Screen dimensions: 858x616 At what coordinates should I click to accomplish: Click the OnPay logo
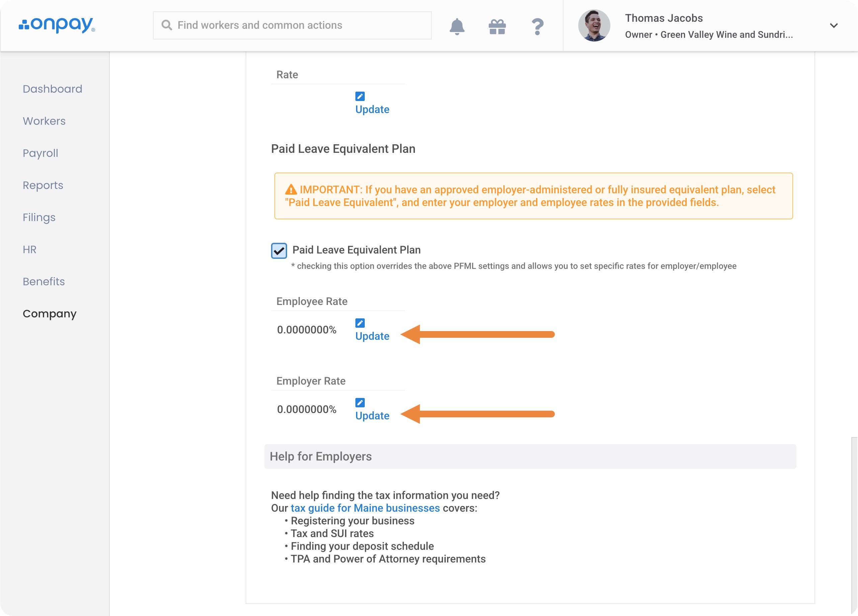tap(57, 25)
